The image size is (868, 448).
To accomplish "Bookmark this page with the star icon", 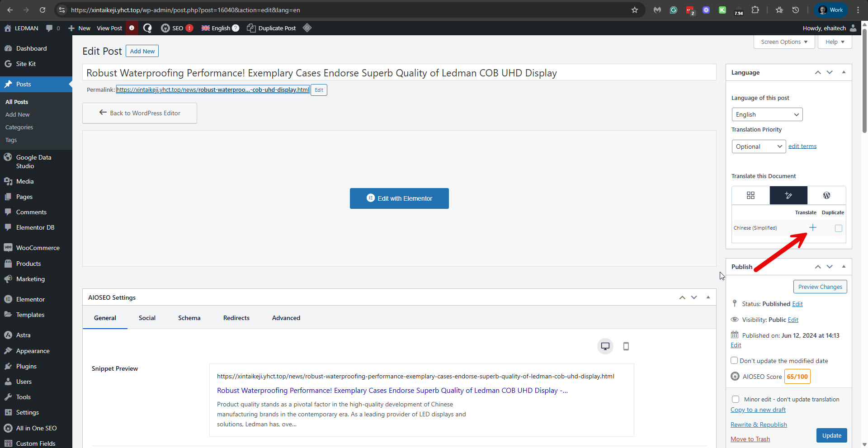I will pyautogui.click(x=634, y=10).
